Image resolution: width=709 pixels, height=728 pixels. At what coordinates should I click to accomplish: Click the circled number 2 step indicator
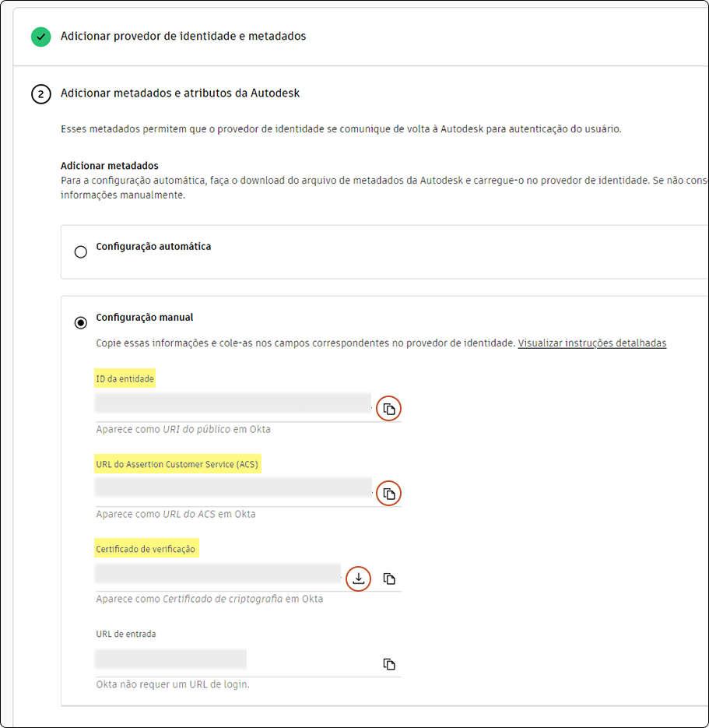(x=40, y=94)
